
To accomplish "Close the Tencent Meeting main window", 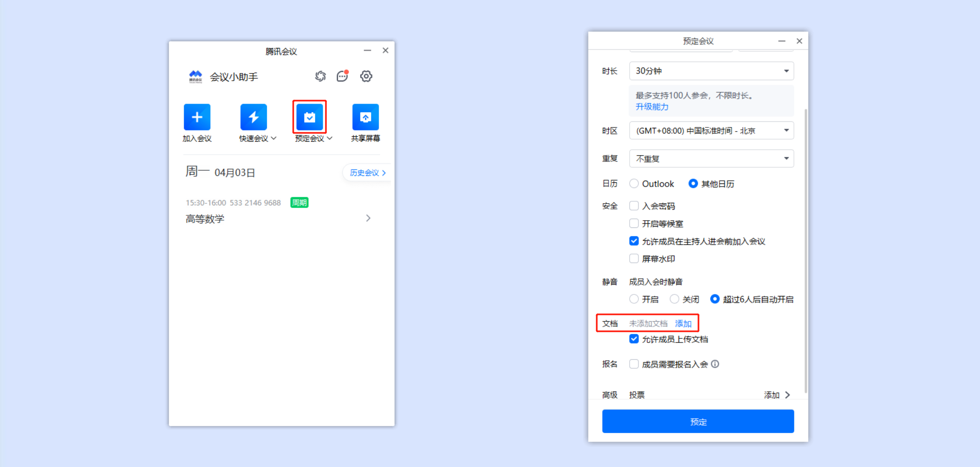I will [x=385, y=50].
